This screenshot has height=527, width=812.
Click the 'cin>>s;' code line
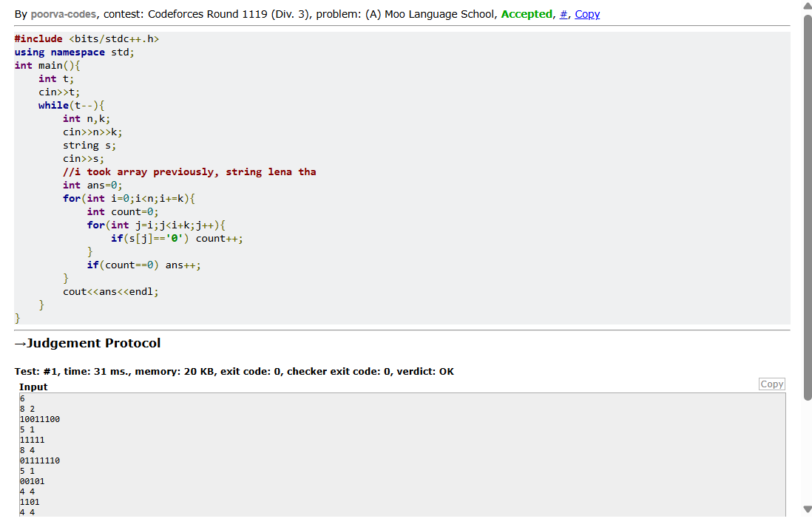[84, 159]
